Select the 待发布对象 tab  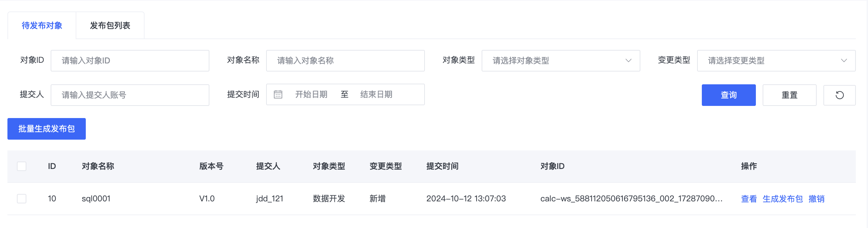(x=42, y=26)
